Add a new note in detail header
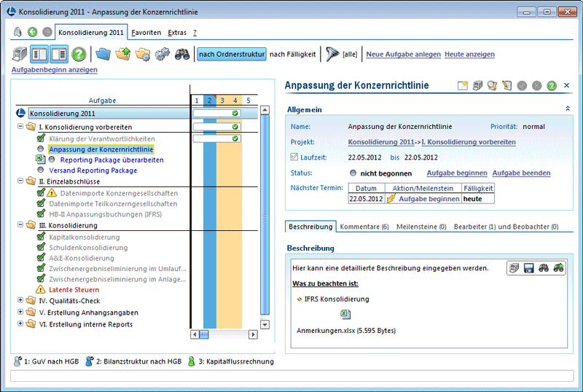 463,85
